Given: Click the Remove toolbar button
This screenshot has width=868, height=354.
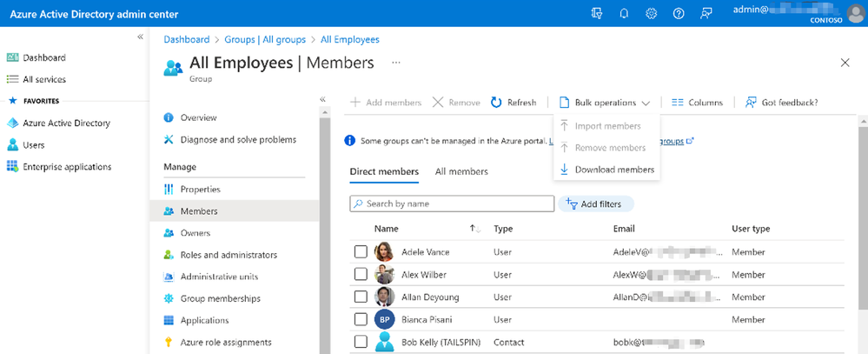Looking at the screenshot, I should [456, 103].
